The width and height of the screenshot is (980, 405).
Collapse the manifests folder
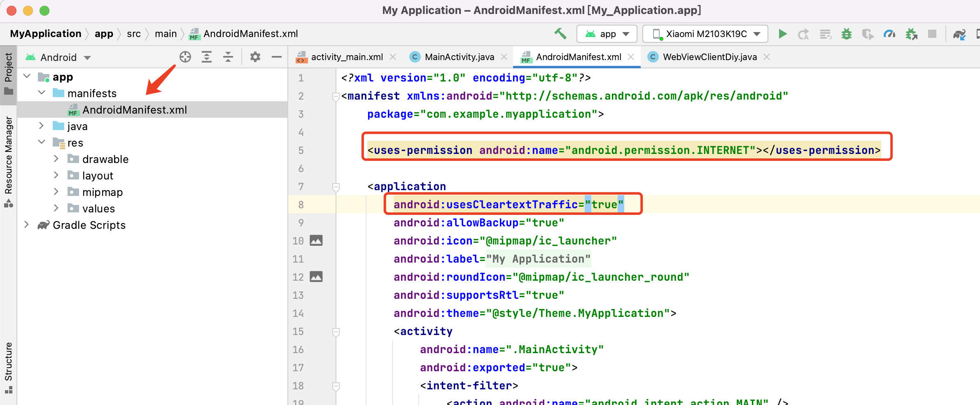coord(42,93)
